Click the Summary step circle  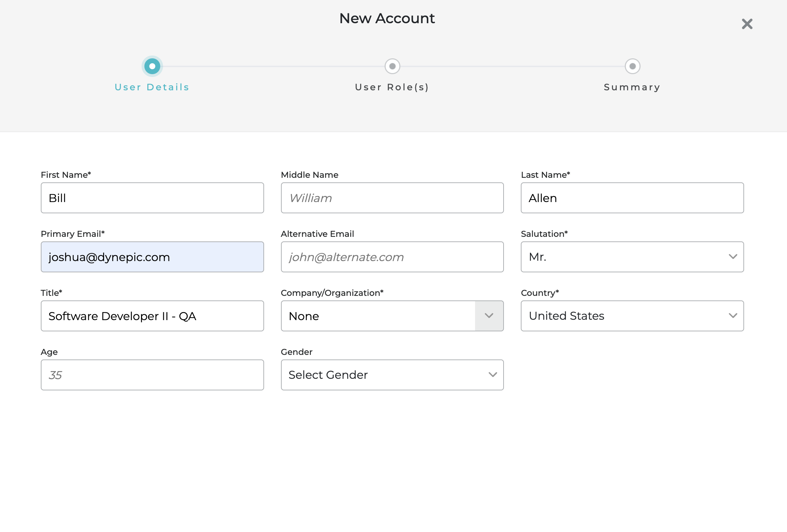click(x=632, y=66)
